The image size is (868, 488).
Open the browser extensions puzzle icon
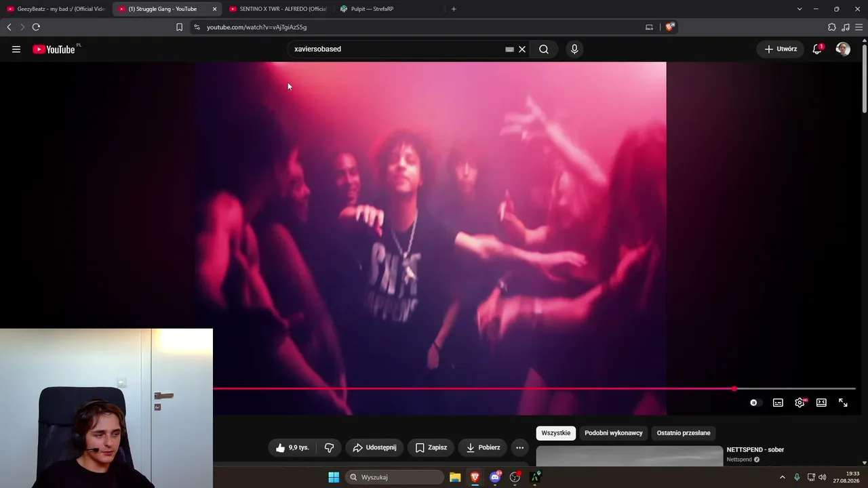click(832, 27)
